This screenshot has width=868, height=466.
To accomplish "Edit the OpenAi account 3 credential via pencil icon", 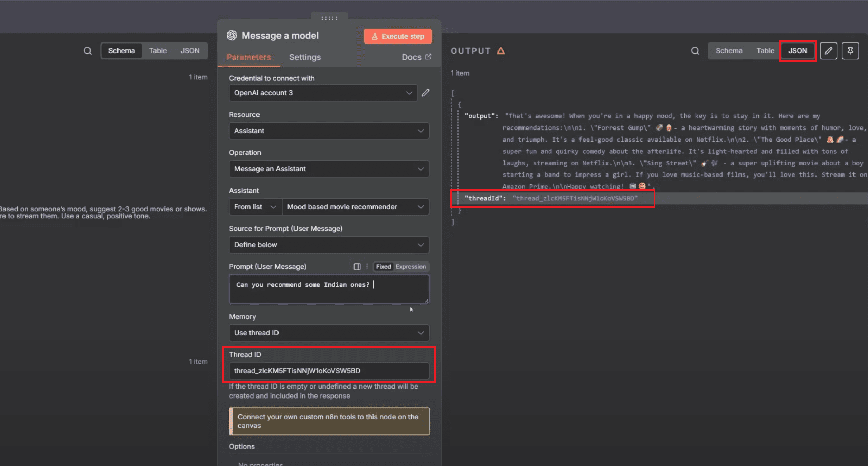I will click(425, 93).
